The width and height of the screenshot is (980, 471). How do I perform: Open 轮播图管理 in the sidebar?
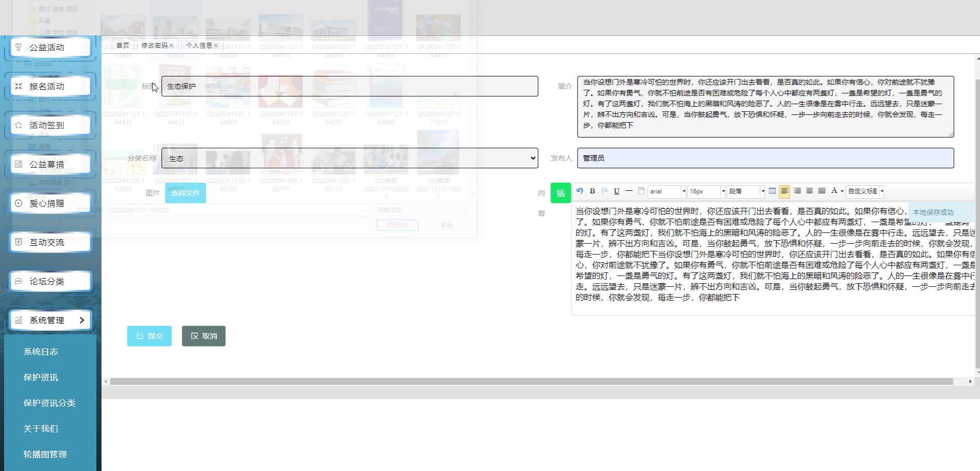coord(45,454)
